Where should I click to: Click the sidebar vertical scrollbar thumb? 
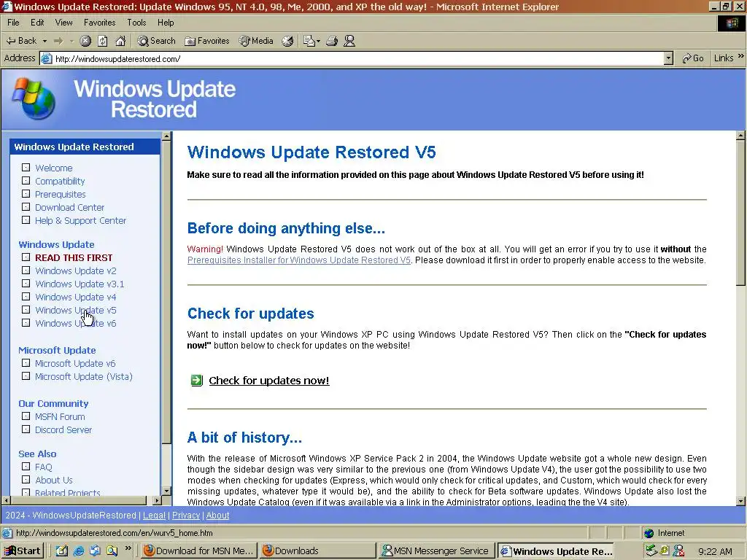[x=166, y=292]
